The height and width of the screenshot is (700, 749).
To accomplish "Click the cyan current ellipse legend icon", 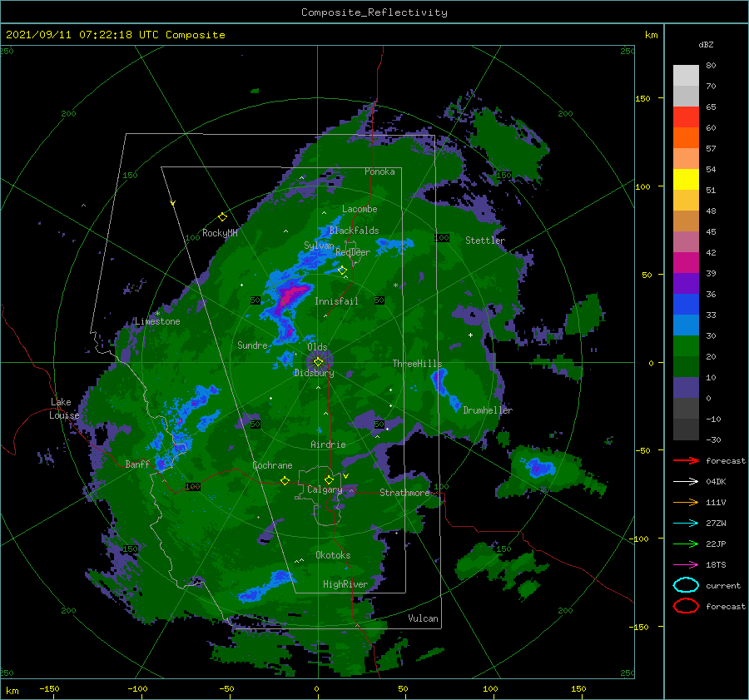I will [x=686, y=585].
